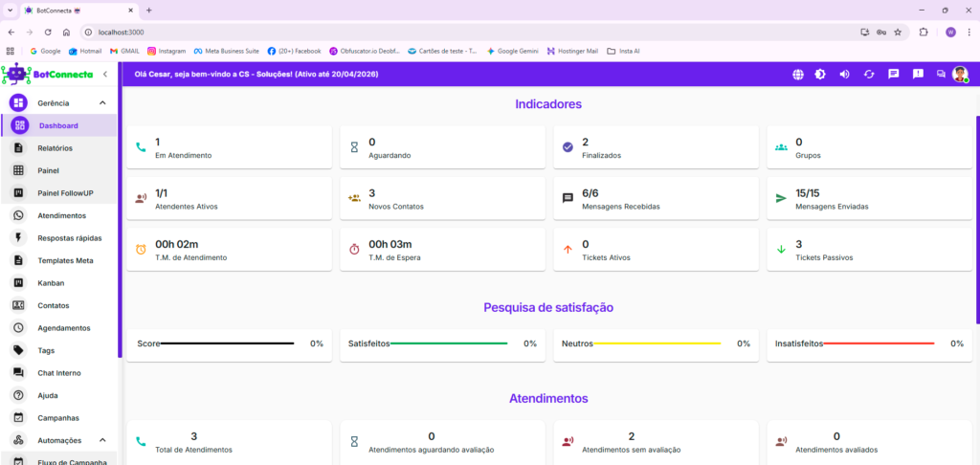This screenshot has width=980, height=465.
Task: Click the Mensagens Recebidas message icon
Action: pyautogui.click(x=568, y=199)
